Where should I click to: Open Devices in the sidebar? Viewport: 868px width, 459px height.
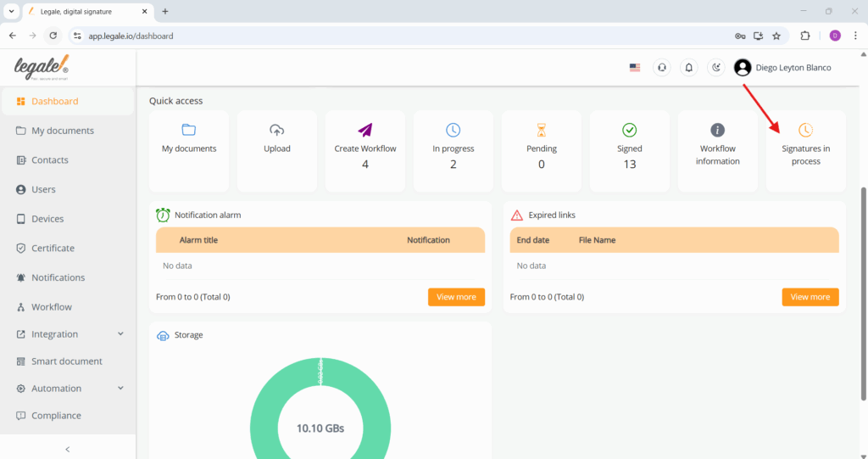(68, 218)
